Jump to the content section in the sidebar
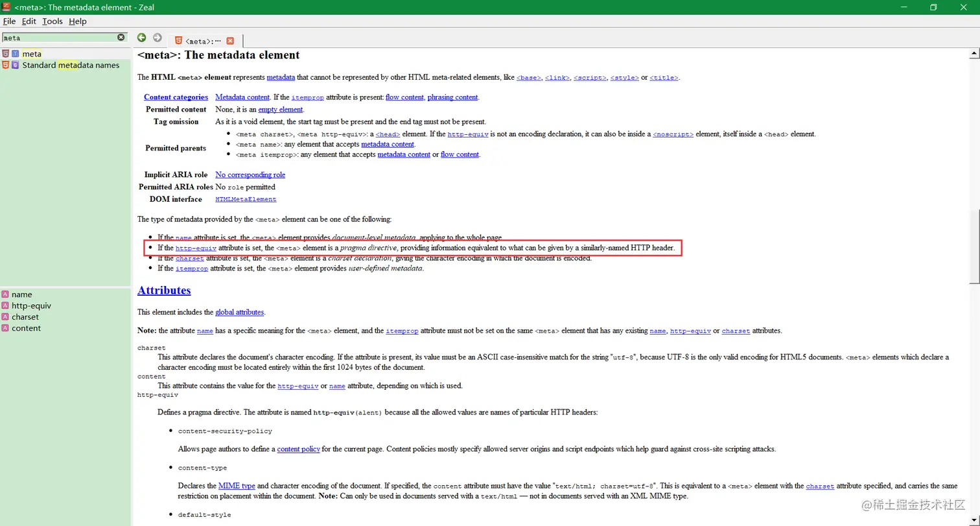Screen dimensions: 980x526 pyautogui.click(x=26, y=328)
